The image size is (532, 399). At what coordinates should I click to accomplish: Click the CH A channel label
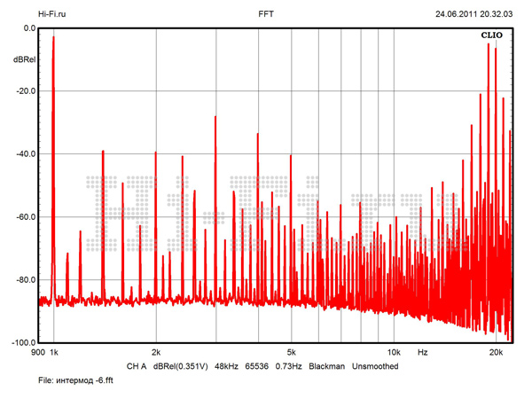(137, 366)
